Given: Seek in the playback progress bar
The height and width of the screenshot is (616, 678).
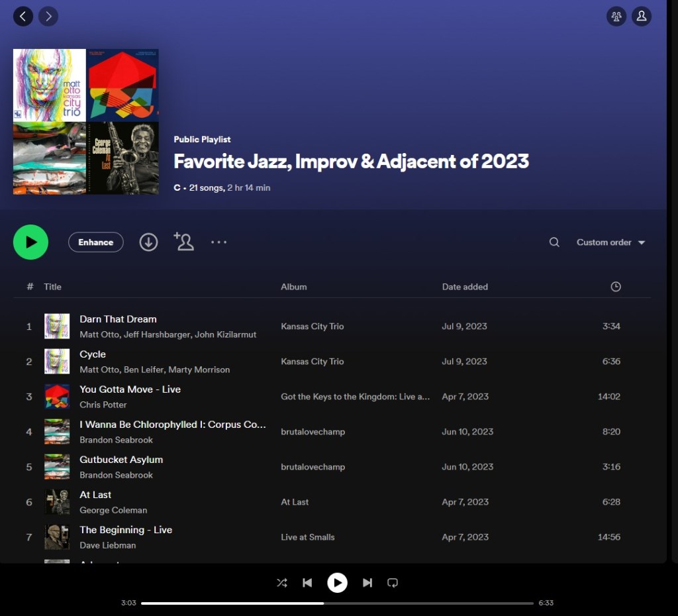Looking at the screenshot, I should click(337, 603).
